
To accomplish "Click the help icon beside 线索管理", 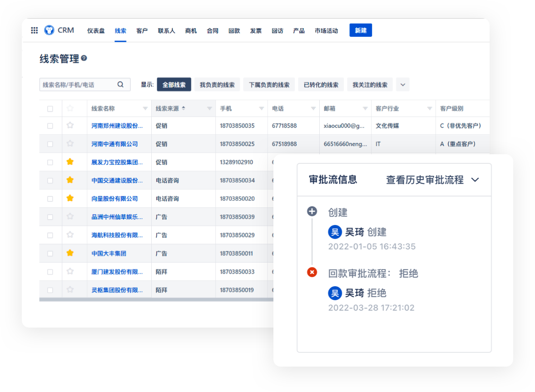I will tap(84, 59).
